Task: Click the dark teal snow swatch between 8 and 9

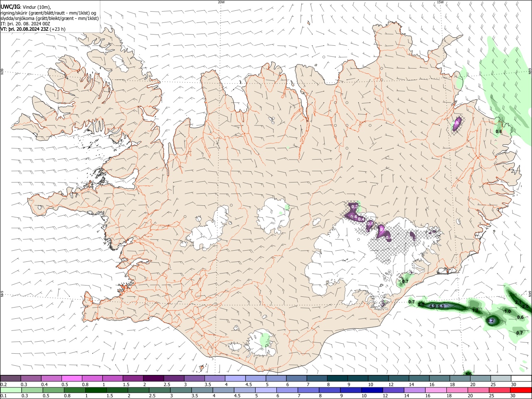Action: tap(337, 378)
